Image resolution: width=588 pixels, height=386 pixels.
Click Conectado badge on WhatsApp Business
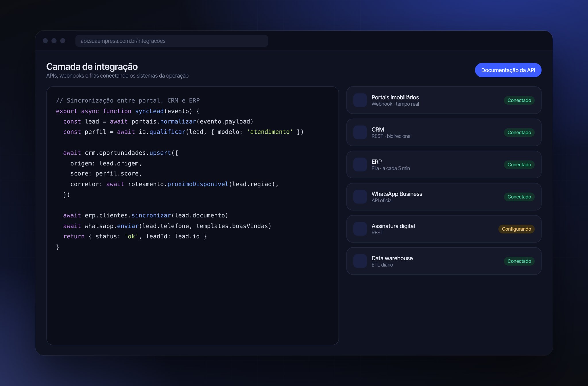click(519, 197)
